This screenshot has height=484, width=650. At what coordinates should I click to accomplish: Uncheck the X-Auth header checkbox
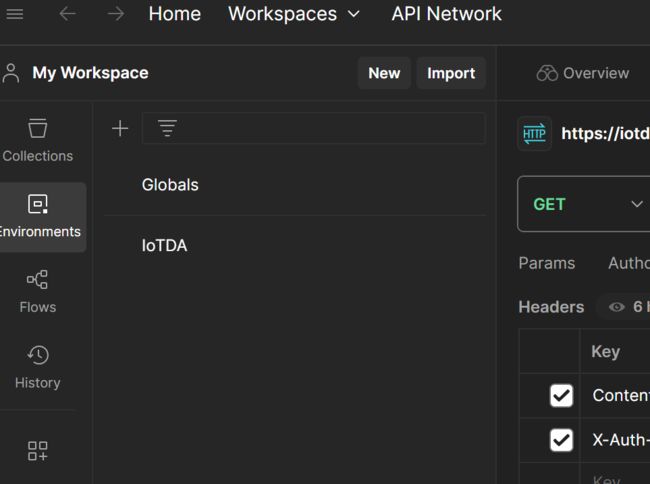pyautogui.click(x=561, y=440)
